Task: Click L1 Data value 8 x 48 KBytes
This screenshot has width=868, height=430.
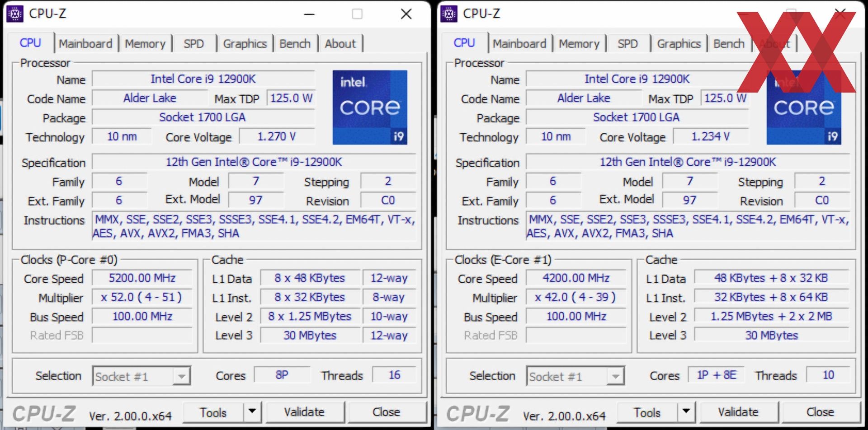Action: (310, 278)
